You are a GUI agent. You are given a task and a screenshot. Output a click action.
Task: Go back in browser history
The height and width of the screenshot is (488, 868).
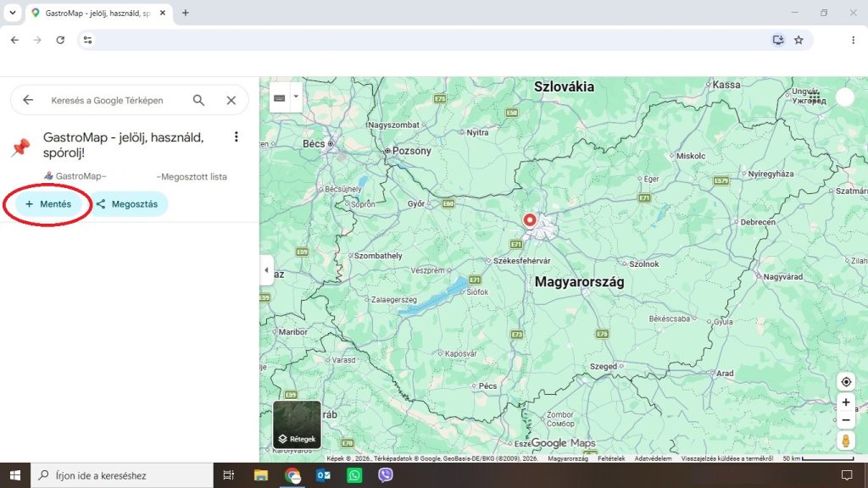(15, 40)
